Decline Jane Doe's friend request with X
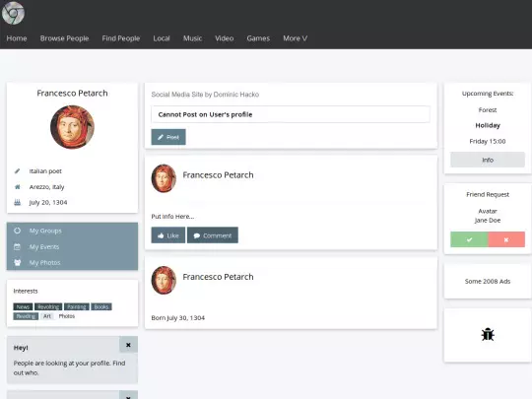Image resolution: width=532 pixels, height=399 pixels. coord(506,239)
